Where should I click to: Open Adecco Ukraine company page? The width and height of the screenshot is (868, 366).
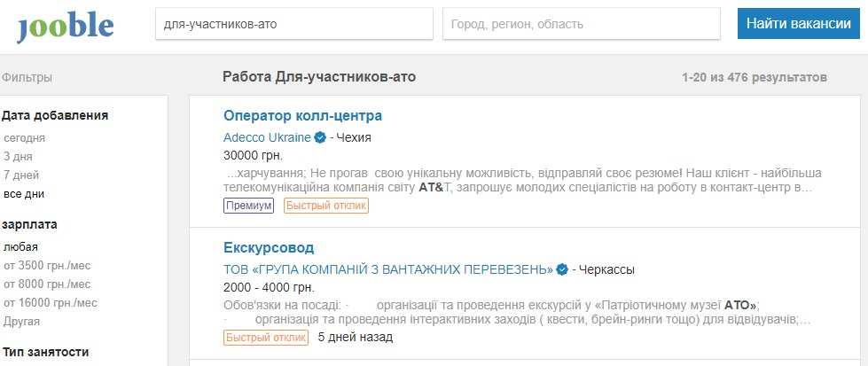coord(267,137)
